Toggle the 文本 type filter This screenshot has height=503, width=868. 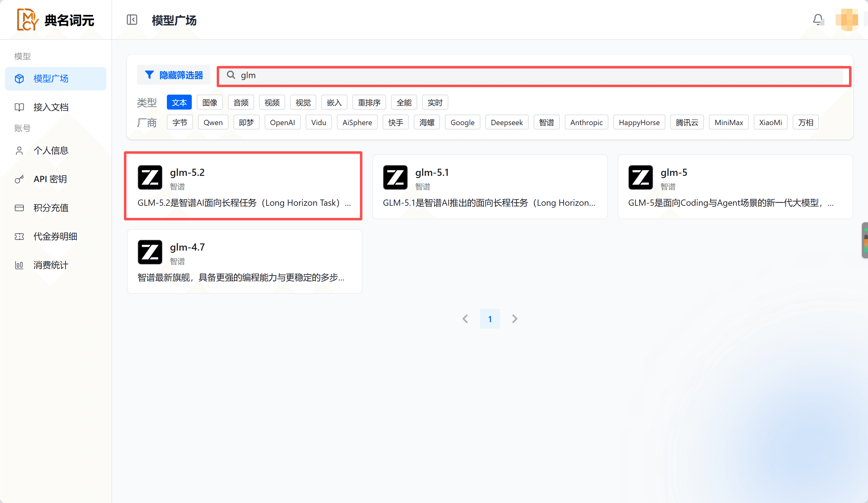click(x=179, y=103)
